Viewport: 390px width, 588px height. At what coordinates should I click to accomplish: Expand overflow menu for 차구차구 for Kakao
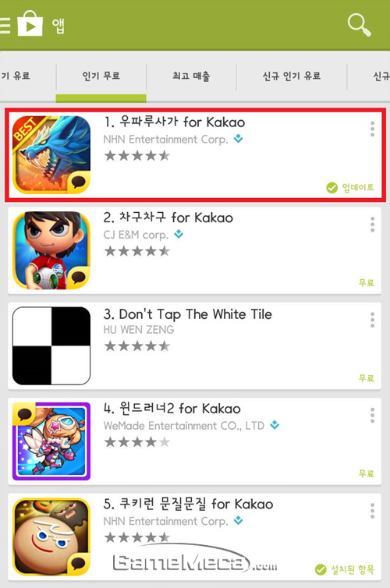tap(372, 225)
